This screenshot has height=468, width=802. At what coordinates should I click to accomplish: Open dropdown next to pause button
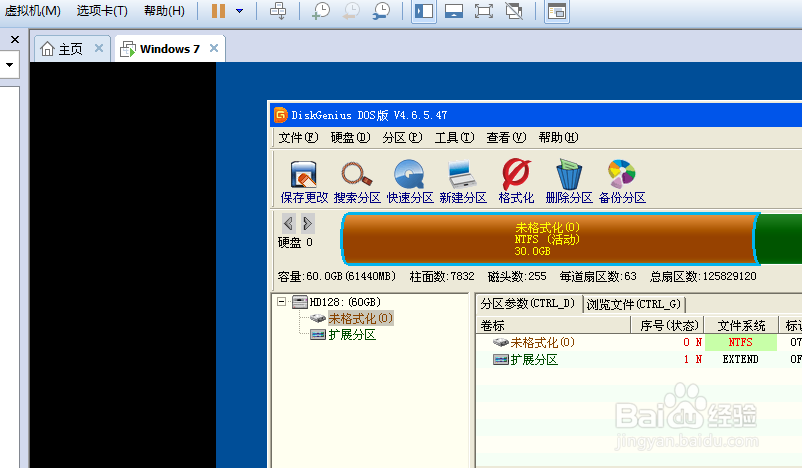click(239, 11)
